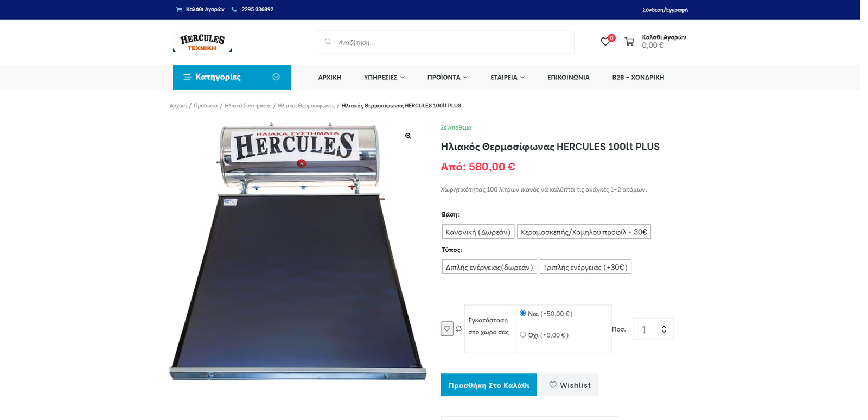Click the Σύνδεση/Εγγραφή link
The width and height of the screenshot is (868, 420).
click(x=665, y=10)
